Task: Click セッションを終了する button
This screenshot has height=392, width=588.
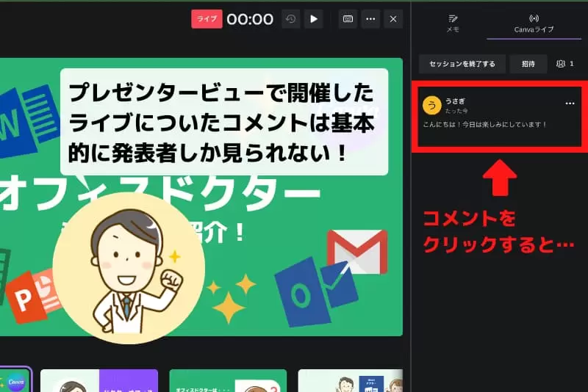Action: pyautogui.click(x=462, y=64)
